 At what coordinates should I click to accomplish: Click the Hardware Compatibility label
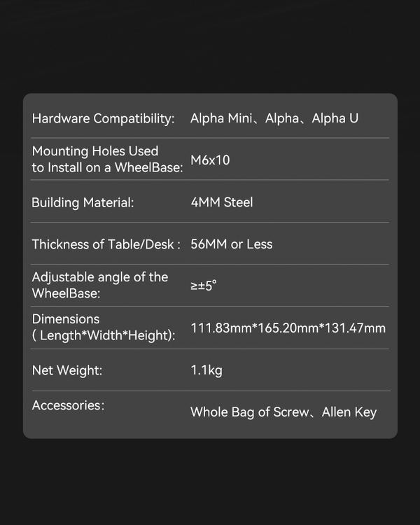click(x=103, y=118)
